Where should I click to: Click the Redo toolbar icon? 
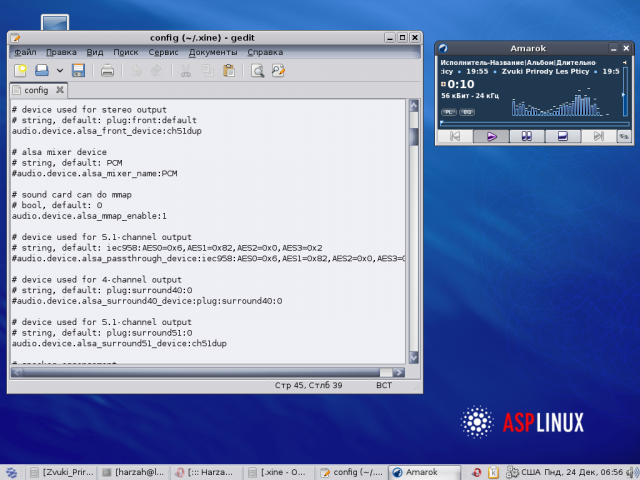[x=156, y=71]
